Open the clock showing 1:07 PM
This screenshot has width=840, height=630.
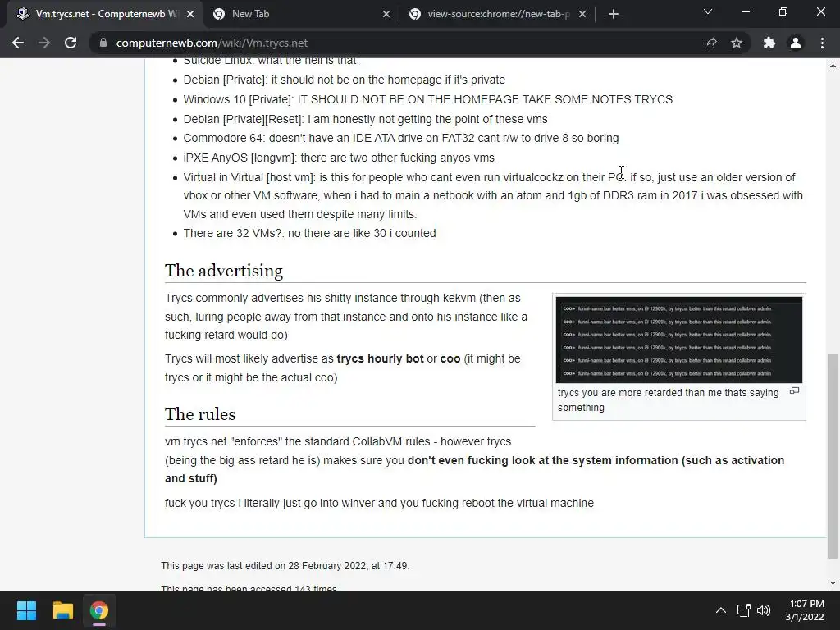[805, 610]
